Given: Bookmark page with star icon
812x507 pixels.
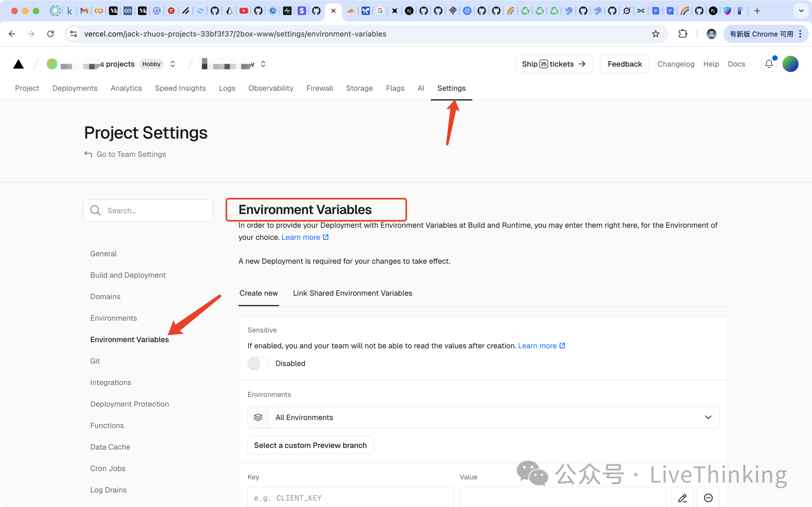Looking at the screenshot, I should point(656,34).
